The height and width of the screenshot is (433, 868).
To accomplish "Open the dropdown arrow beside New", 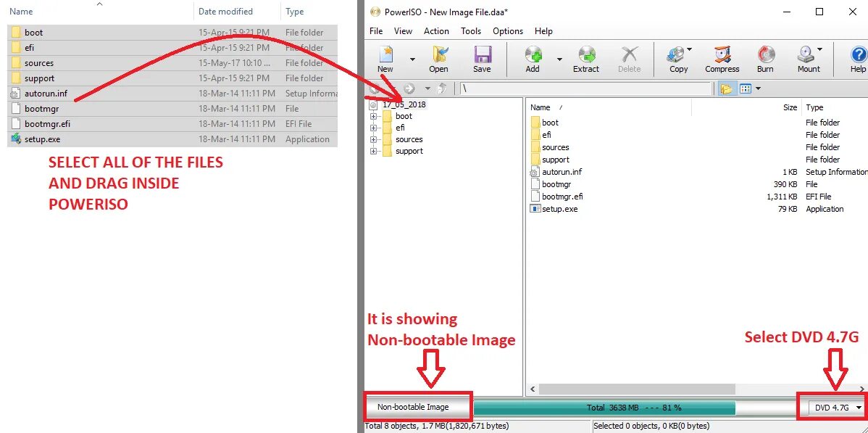I will (x=412, y=59).
